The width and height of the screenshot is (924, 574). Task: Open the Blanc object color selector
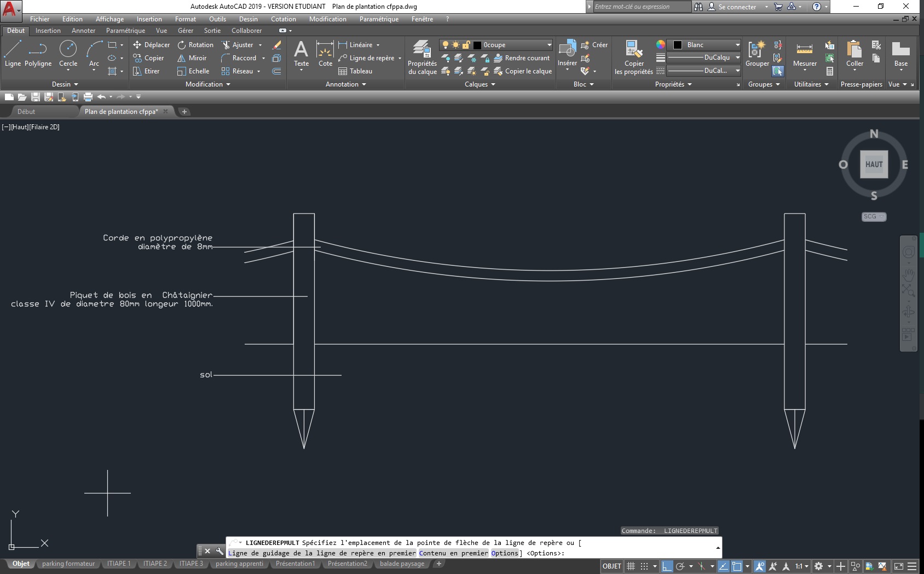[706, 45]
